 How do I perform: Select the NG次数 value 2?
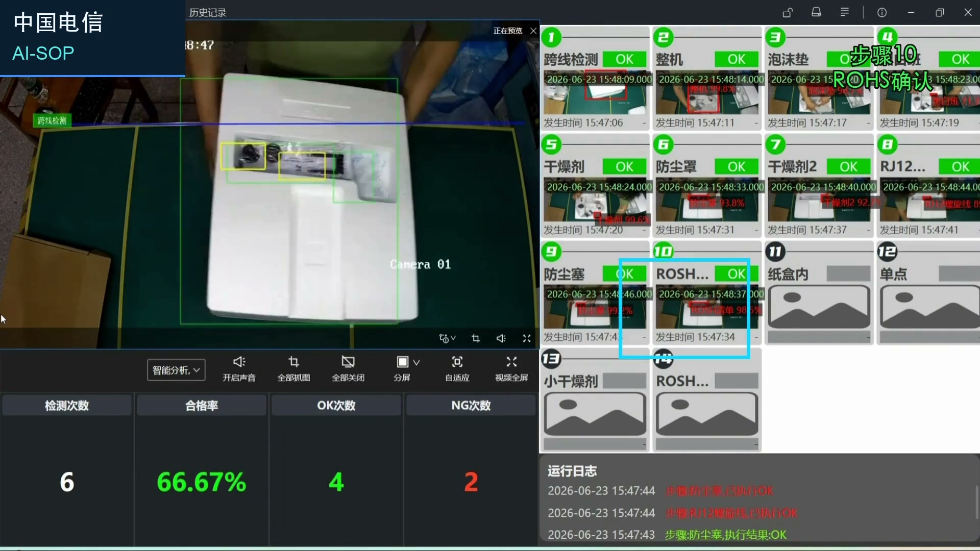[x=471, y=482]
